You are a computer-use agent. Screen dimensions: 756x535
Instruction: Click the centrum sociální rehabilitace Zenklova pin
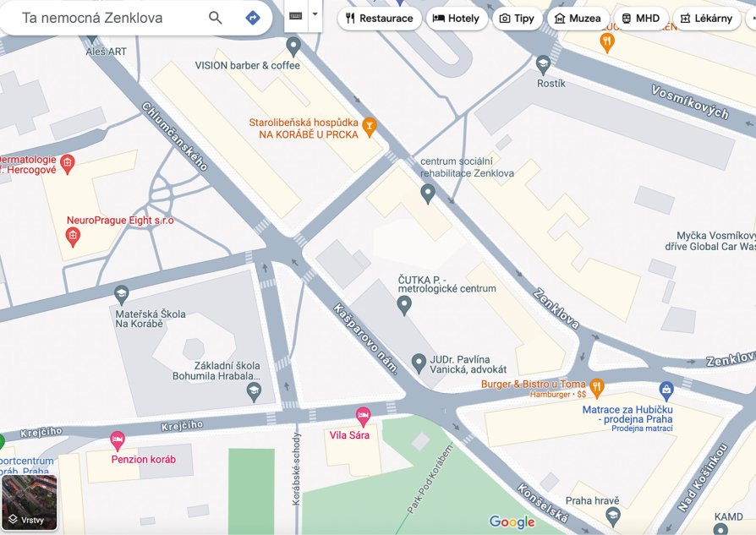tap(428, 194)
